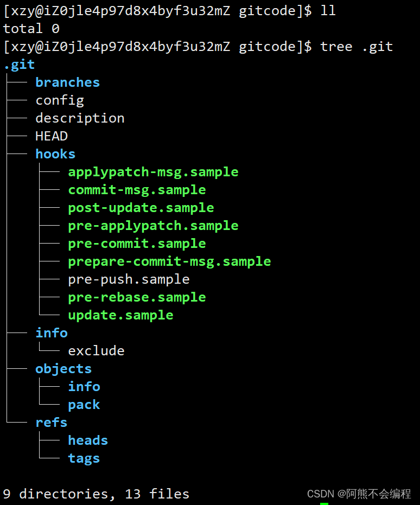420x505 pixels.
Task: Select heads directory under refs
Action: tap(88, 440)
